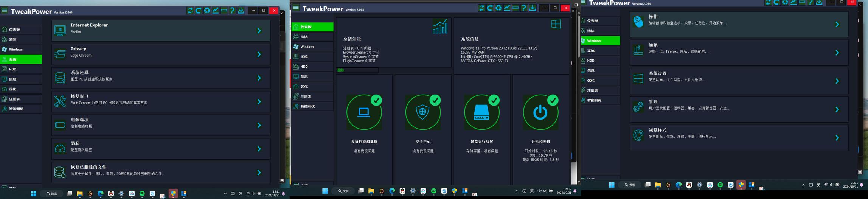868x199 pixels.
Task: Open the 隐私 配置隐私设置 card
Action: (161, 149)
